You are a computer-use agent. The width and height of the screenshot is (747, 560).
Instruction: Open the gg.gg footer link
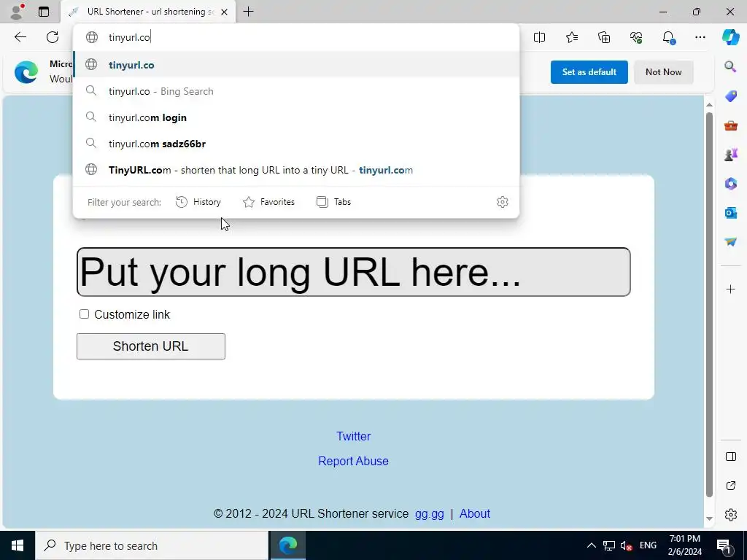point(429,513)
